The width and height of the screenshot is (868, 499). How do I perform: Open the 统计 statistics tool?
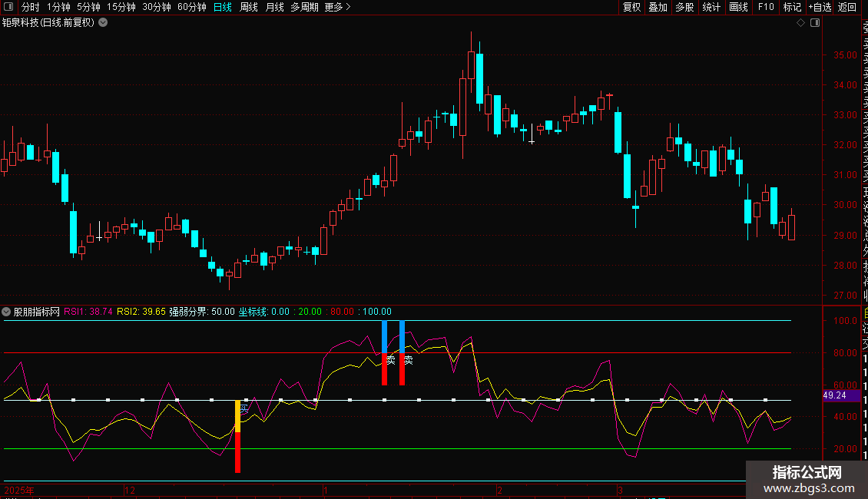click(711, 7)
